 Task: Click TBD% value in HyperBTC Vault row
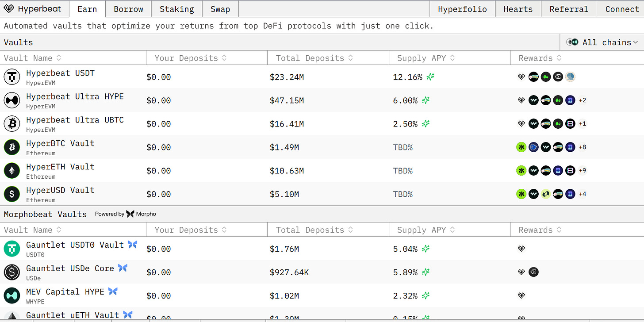402,147
